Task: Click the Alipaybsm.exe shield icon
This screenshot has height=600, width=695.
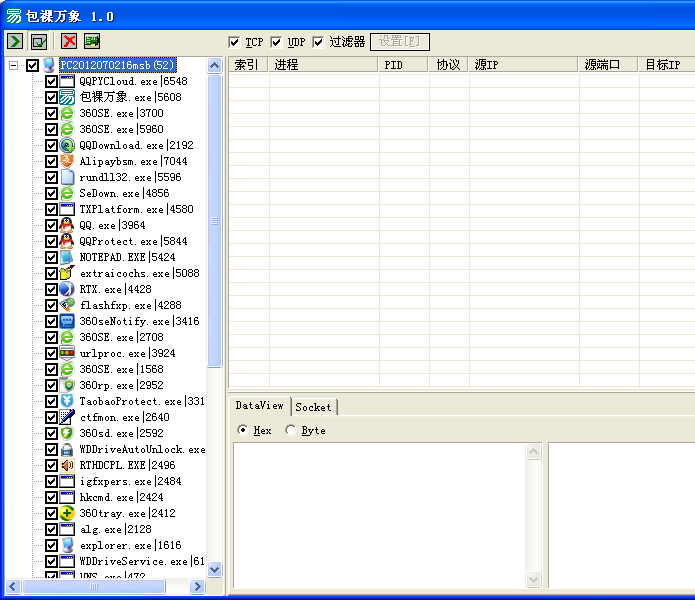Action: [67, 161]
